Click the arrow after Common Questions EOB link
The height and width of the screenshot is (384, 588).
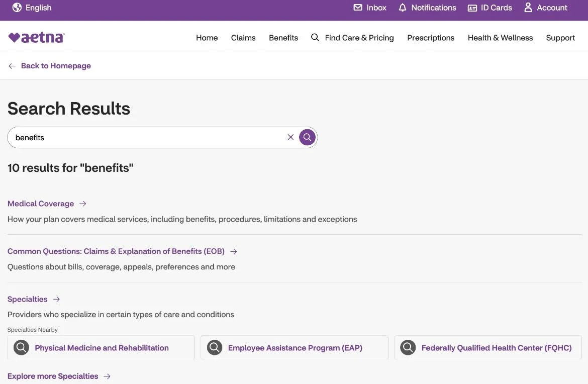point(234,251)
